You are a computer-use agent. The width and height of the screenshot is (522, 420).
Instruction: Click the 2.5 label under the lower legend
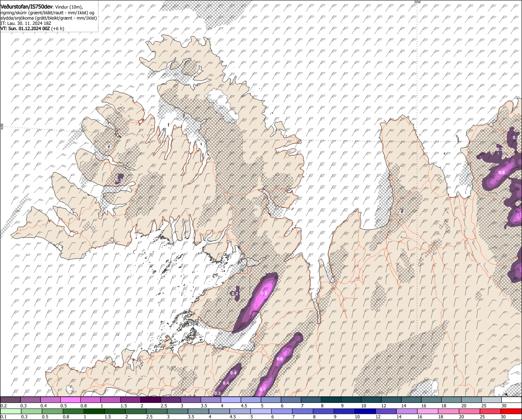tap(149, 417)
